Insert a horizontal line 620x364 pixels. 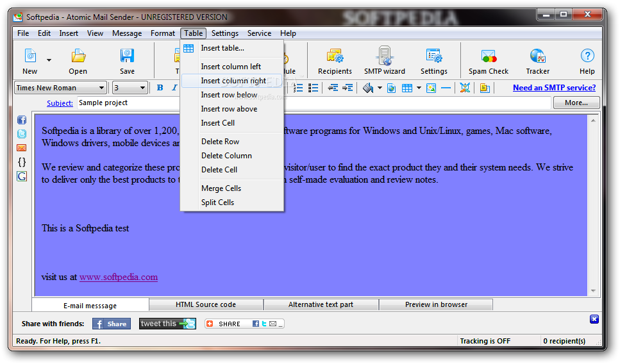pos(446,88)
